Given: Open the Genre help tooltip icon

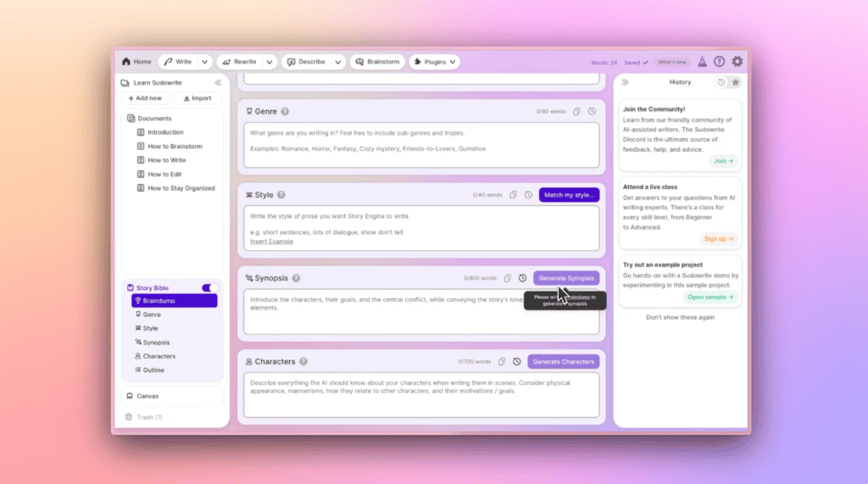Looking at the screenshot, I should click(x=285, y=111).
